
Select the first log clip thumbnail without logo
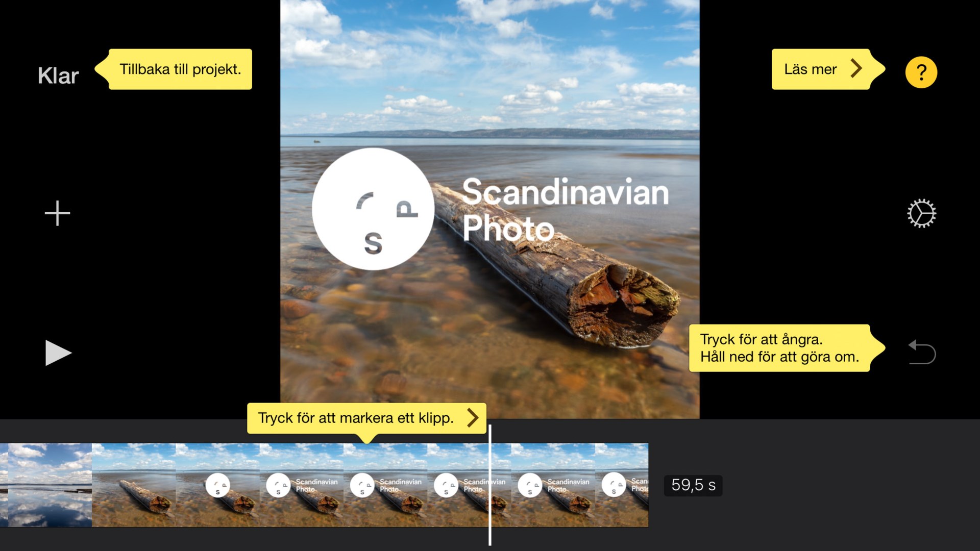pyautogui.click(x=134, y=485)
